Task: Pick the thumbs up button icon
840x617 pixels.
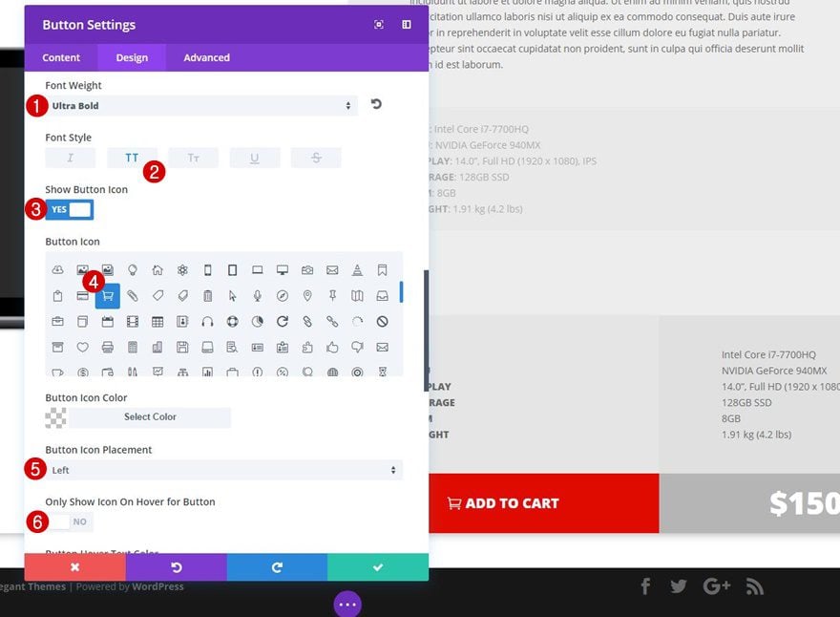Action: point(332,348)
